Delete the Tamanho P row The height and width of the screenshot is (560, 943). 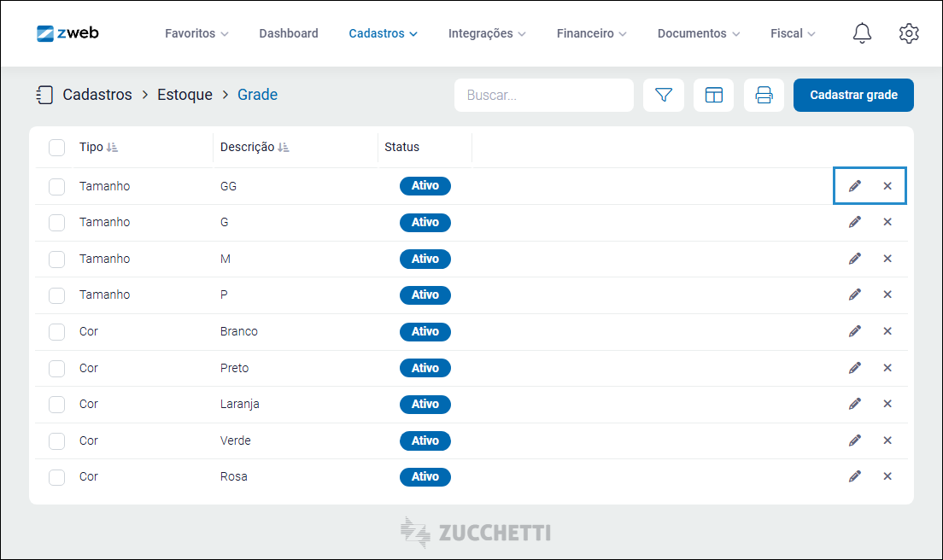click(x=887, y=295)
